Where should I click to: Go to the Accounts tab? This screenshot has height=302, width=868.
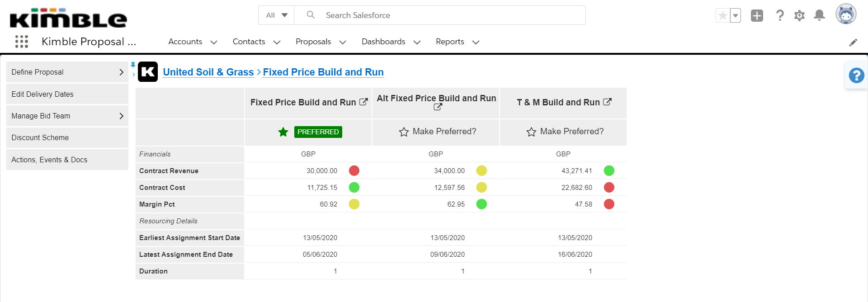185,42
